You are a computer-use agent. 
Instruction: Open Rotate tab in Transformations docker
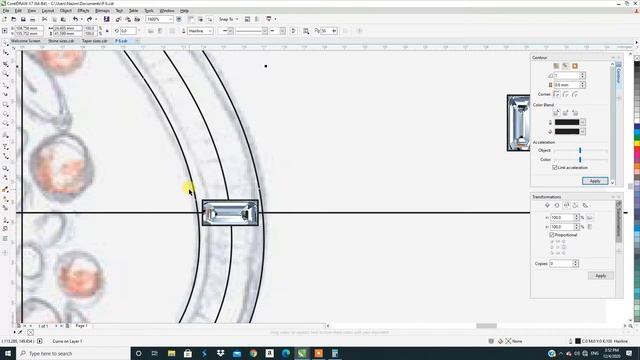point(557,205)
